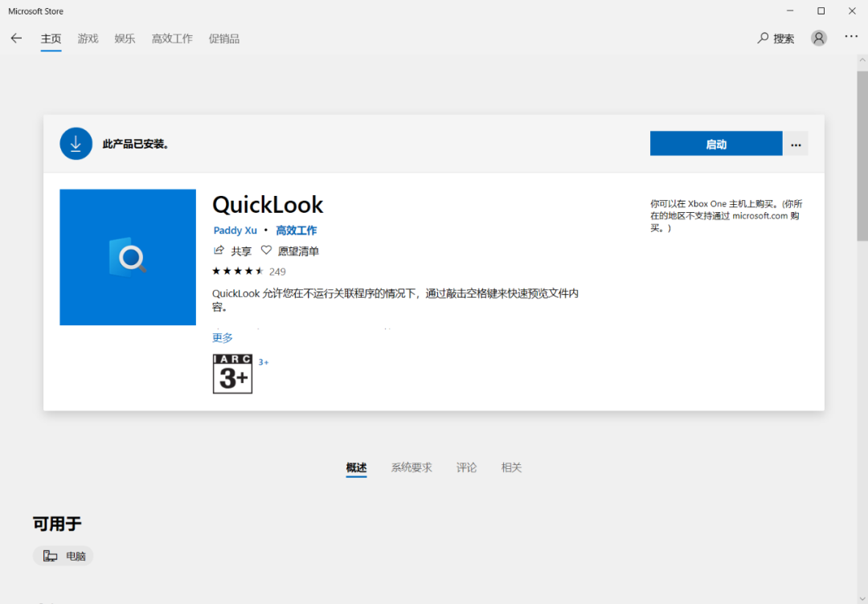868x604 pixels.
Task: Click the 电脑 device chip
Action: pos(63,556)
